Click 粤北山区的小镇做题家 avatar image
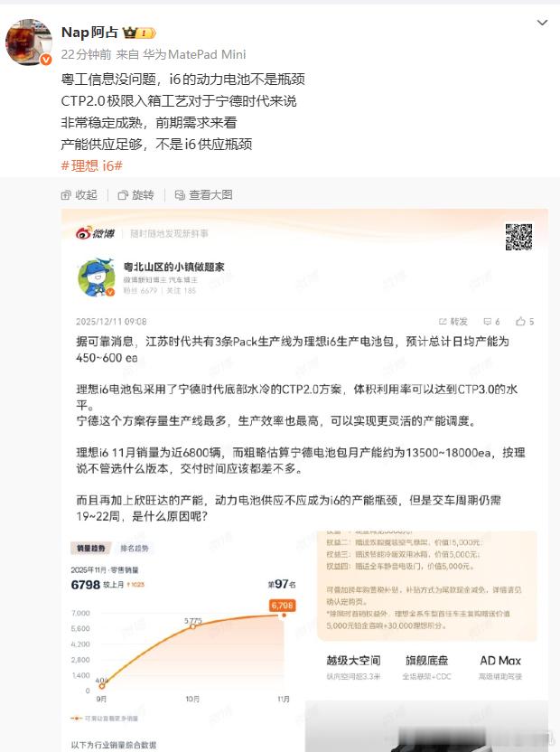Viewport: 560px width, 752px height. tap(97, 277)
